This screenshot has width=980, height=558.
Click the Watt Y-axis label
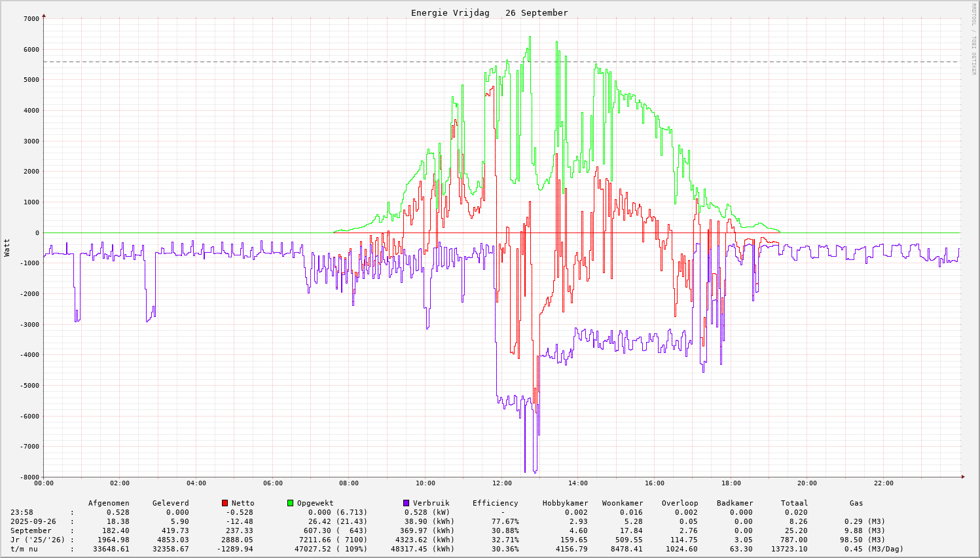click(7, 247)
